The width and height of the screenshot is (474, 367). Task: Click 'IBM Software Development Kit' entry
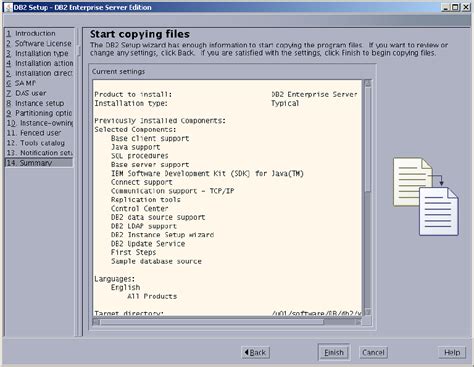pos(207,173)
